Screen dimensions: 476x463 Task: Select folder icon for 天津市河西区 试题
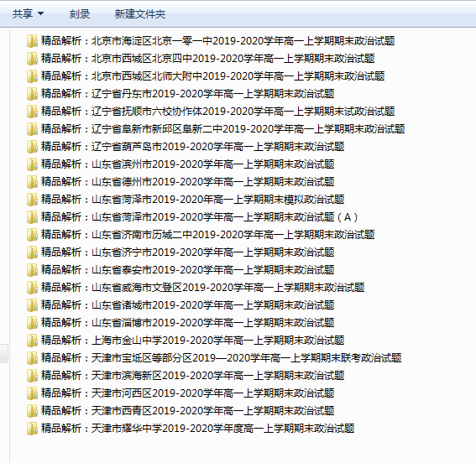[x=32, y=393]
